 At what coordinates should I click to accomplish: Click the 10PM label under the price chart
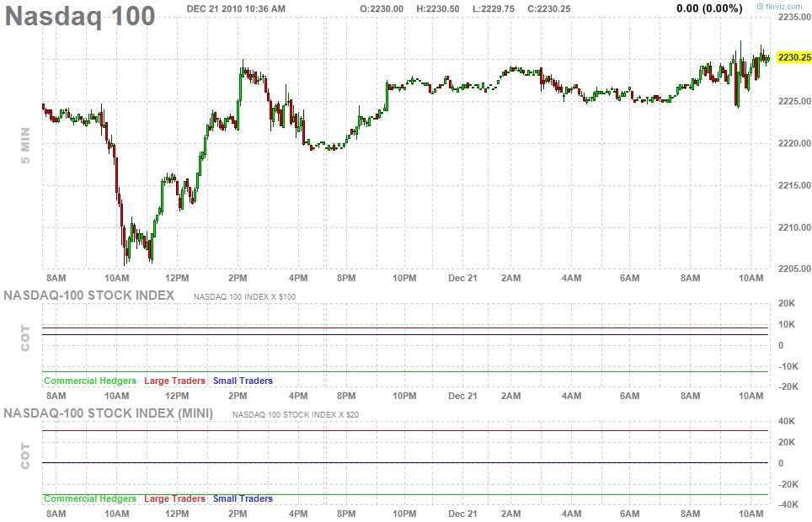click(404, 278)
